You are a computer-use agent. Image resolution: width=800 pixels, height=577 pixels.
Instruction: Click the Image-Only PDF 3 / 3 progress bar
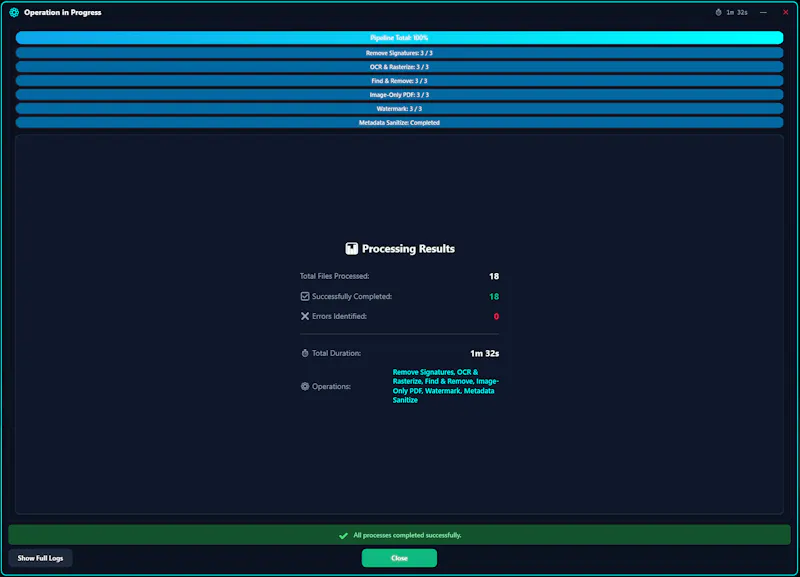399,95
